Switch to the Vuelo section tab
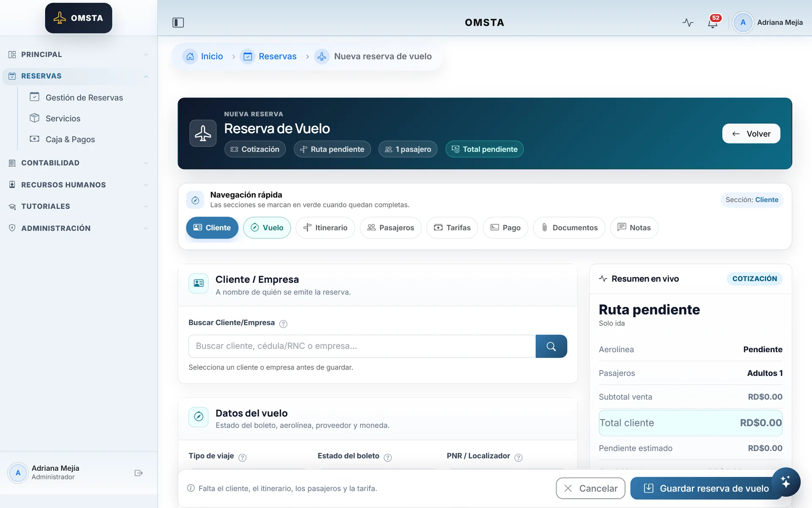 [267, 228]
